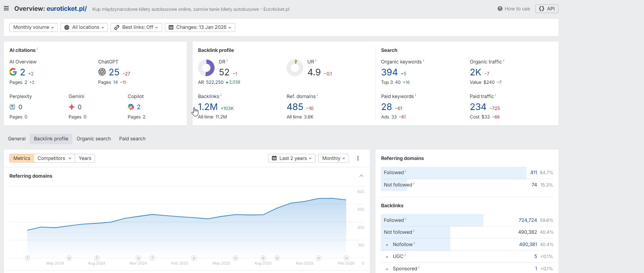Click the three-dot chart options icon

tap(358, 158)
